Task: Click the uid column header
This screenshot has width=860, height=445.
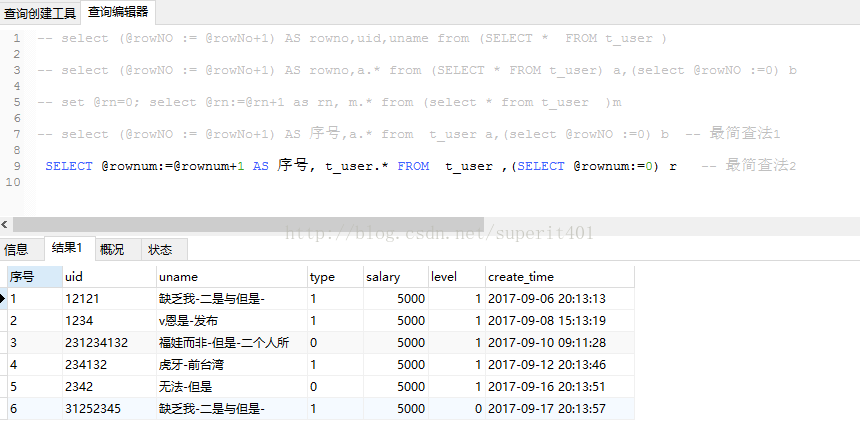Action: tap(109, 277)
